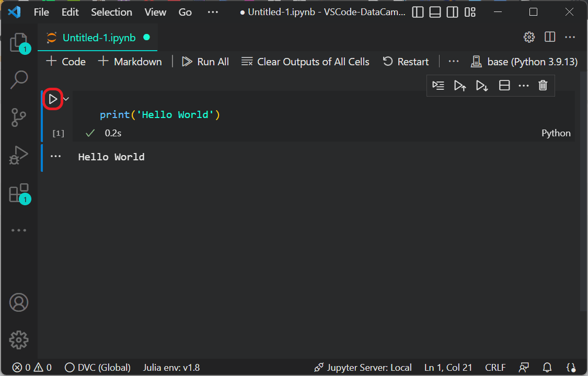Open the Source Control view

coord(19,118)
